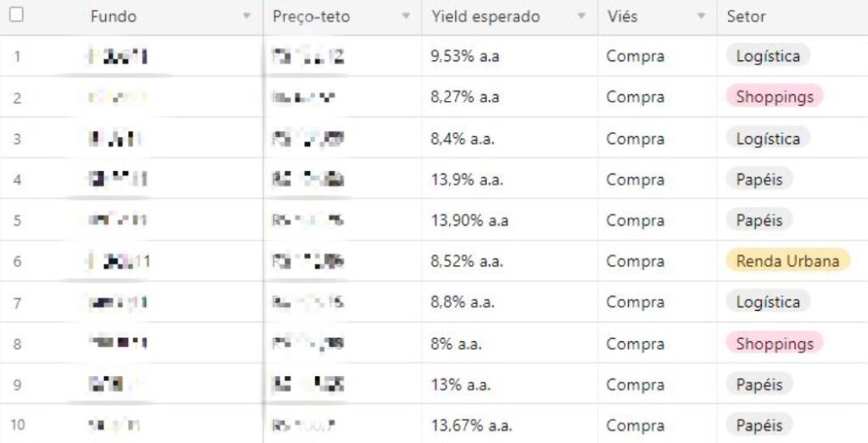Tick the select-all checkbox in header
The height and width of the screenshot is (443, 868).
coord(17,15)
